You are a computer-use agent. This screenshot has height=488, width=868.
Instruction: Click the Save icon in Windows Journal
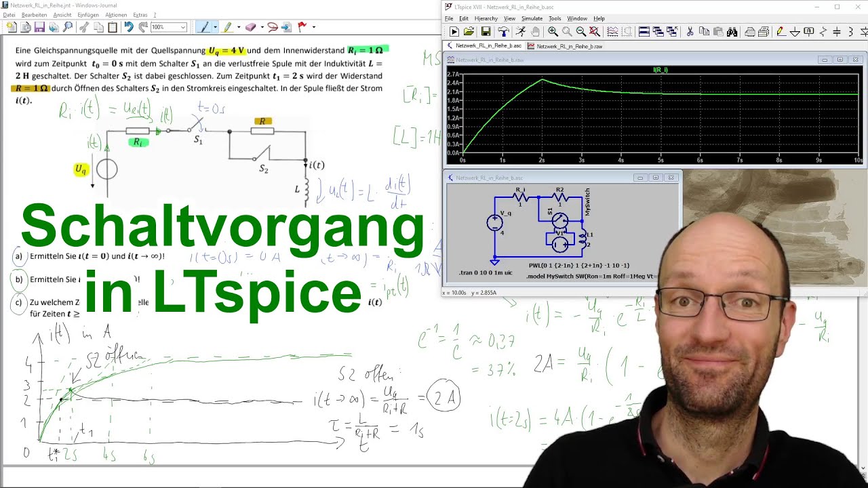pos(39,27)
